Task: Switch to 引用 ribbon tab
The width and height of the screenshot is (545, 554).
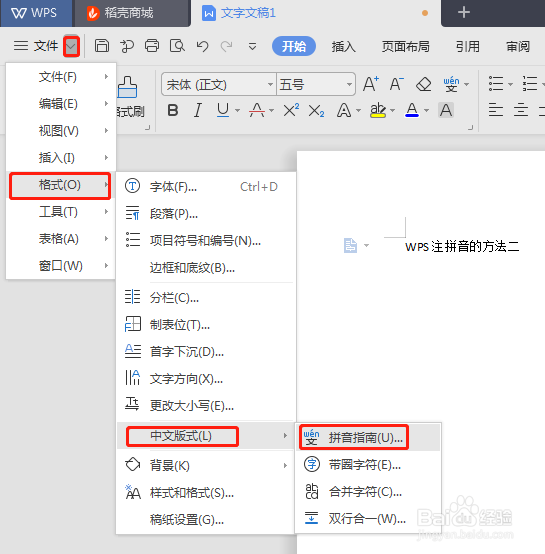Action: pyautogui.click(x=468, y=47)
